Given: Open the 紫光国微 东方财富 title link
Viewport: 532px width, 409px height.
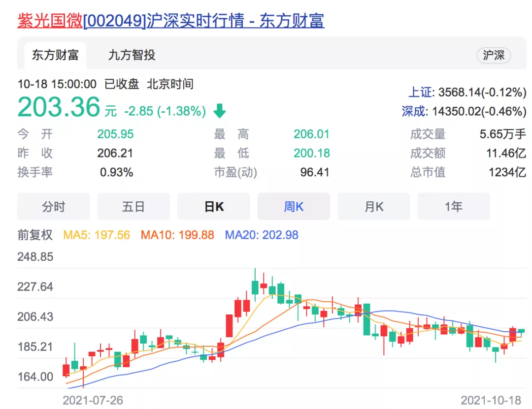Looking at the screenshot, I should click(x=170, y=21).
